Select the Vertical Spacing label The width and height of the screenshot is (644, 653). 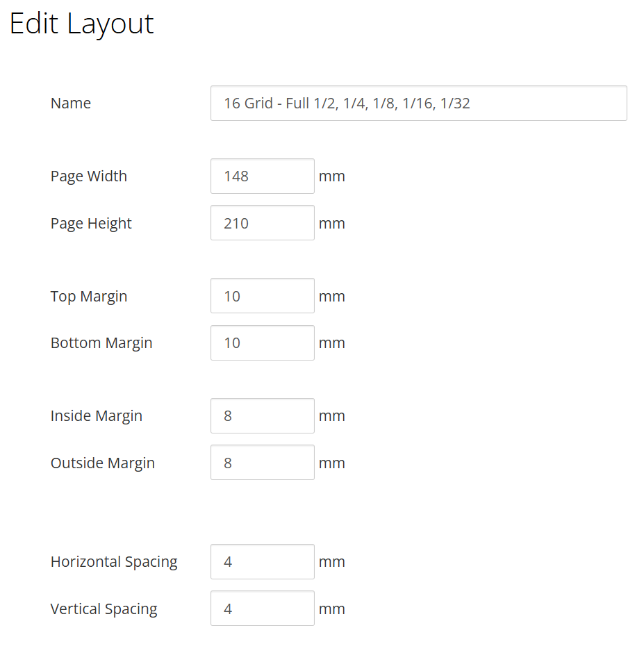point(104,609)
